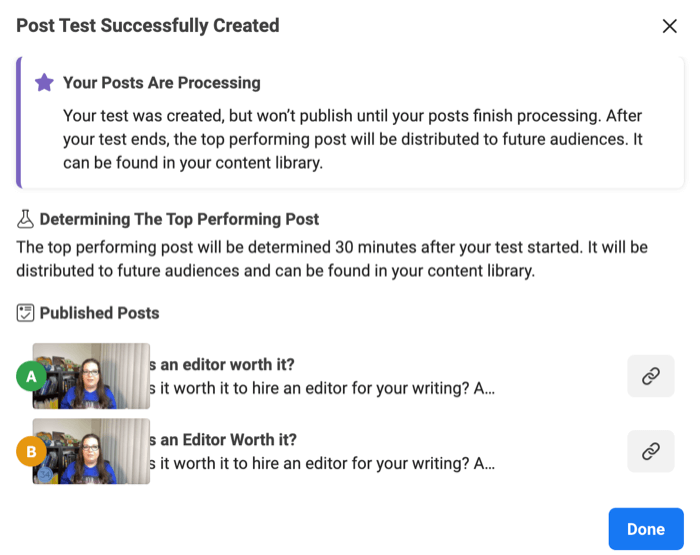This screenshot has width=700, height=555.
Task: Click the processing notice body text
Action: [353, 139]
